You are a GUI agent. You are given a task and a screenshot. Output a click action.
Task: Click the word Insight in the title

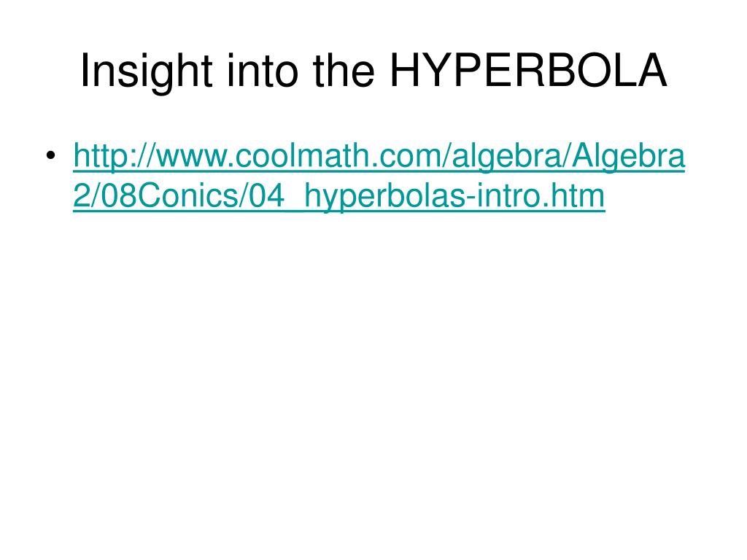click(x=146, y=71)
